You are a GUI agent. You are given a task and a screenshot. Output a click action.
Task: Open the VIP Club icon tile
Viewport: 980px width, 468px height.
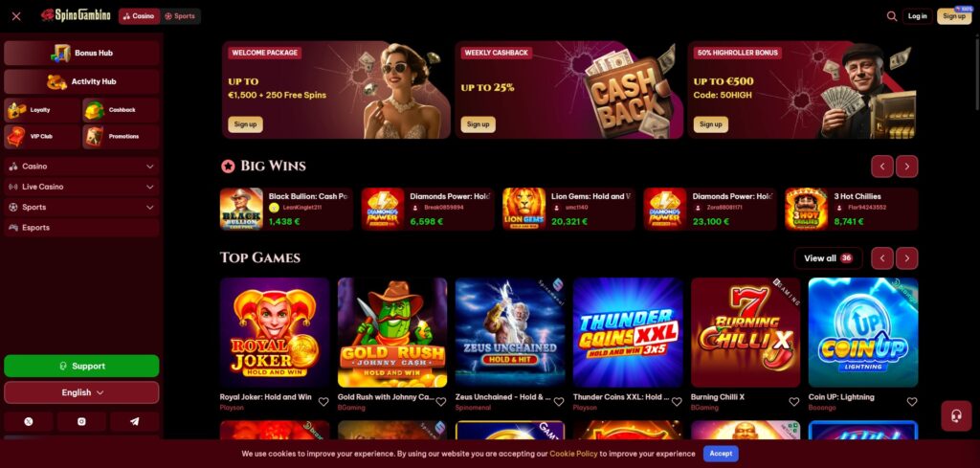tap(42, 136)
